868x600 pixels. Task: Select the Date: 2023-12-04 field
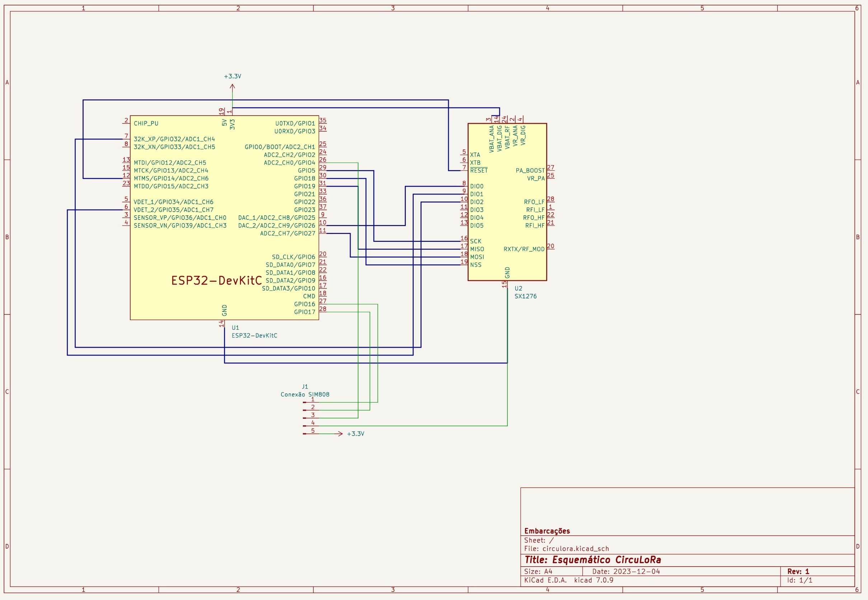click(x=626, y=571)
